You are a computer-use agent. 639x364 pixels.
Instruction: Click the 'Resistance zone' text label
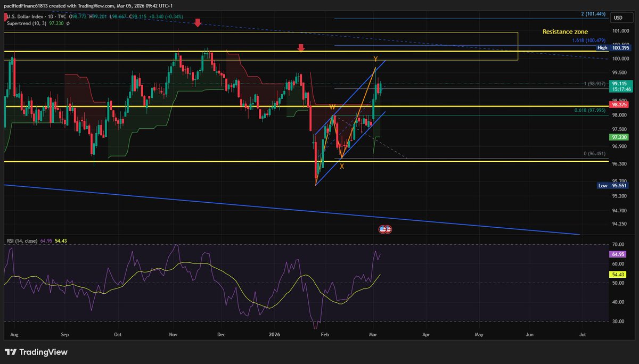[565, 32]
